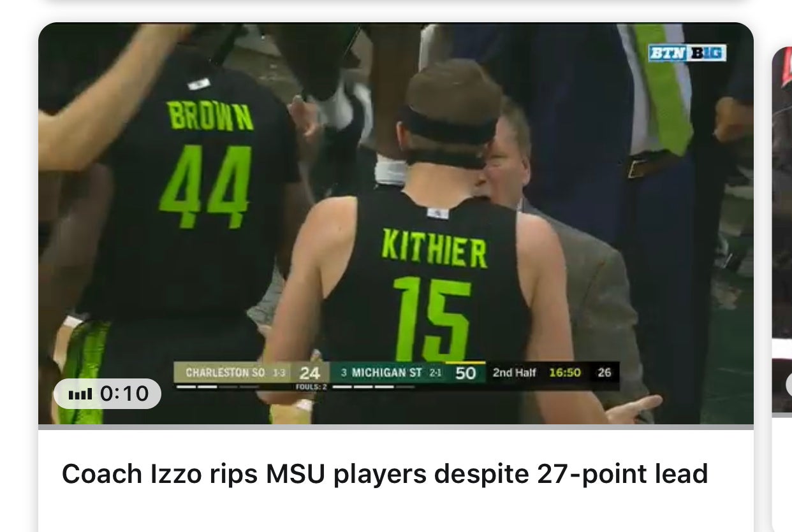Viewport: 792px width, 532px height.
Task: Click the 2nd Half period label
Action: 514,373
